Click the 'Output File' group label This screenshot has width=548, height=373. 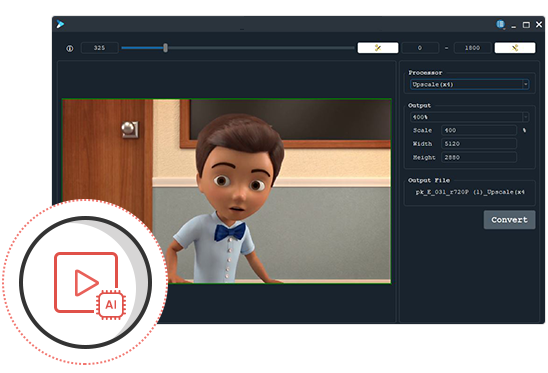point(429,180)
